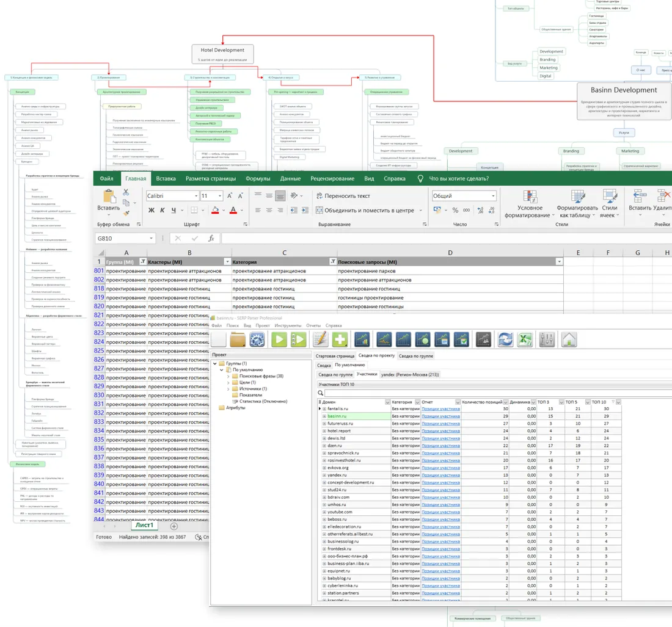Screen dimensions: 672x627
Task: Click the Insert Function fx icon
Action: point(211,239)
